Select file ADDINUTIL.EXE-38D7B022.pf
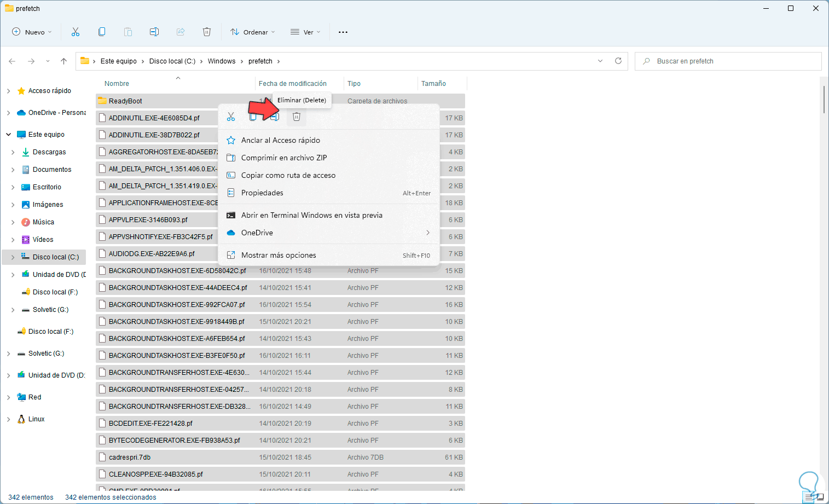829x504 pixels. 154,135
